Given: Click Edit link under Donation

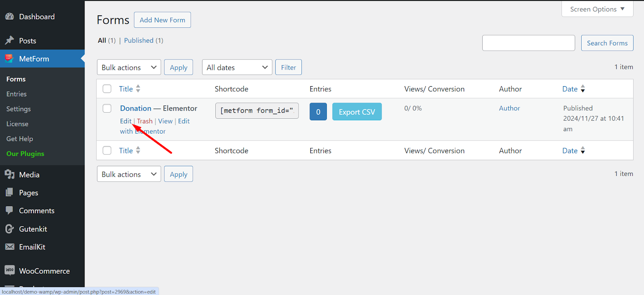Looking at the screenshot, I should pos(126,121).
